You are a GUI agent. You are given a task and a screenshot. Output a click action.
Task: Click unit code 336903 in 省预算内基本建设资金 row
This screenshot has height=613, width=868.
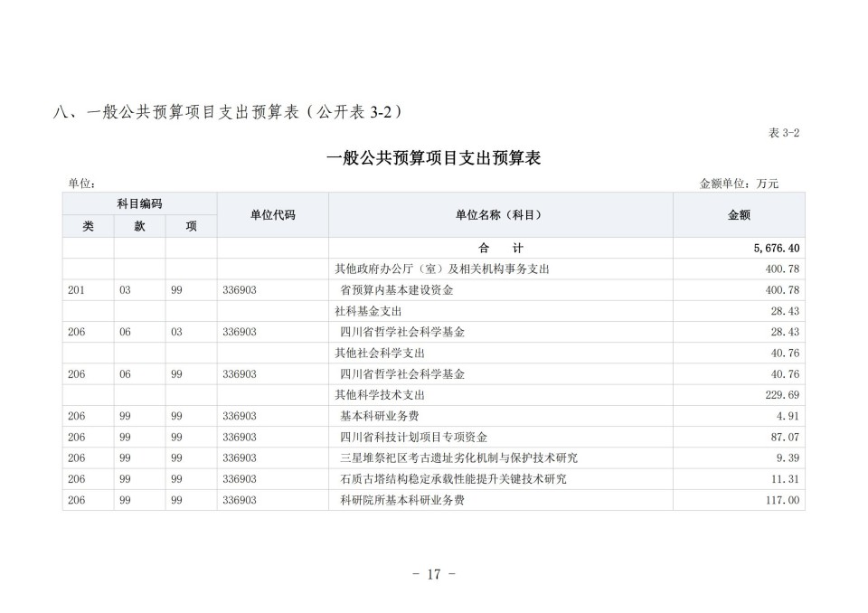pyautogui.click(x=239, y=290)
